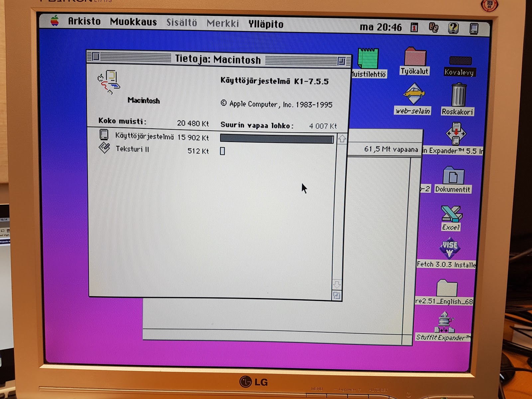The width and height of the screenshot is (532, 399).
Task: Click the Käyttöjärjestelmä system icon in memory list
Action: pos(104,135)
